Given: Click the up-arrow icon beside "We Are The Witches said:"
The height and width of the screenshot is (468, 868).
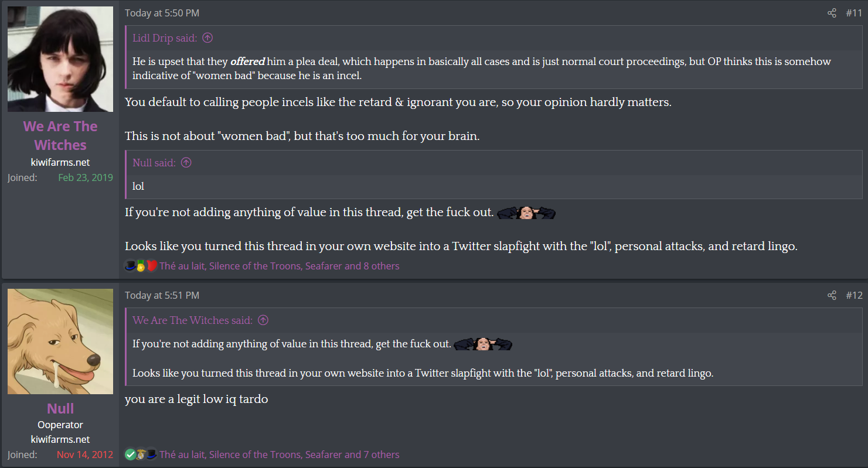Looking at the screenshot, I should [263, 320].
